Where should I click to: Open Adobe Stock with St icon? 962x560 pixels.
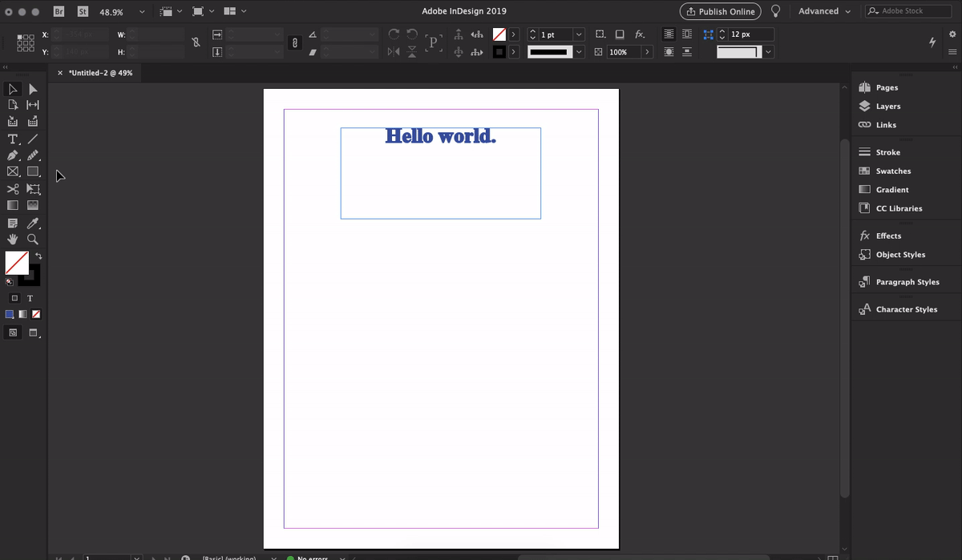click(82, 12)
